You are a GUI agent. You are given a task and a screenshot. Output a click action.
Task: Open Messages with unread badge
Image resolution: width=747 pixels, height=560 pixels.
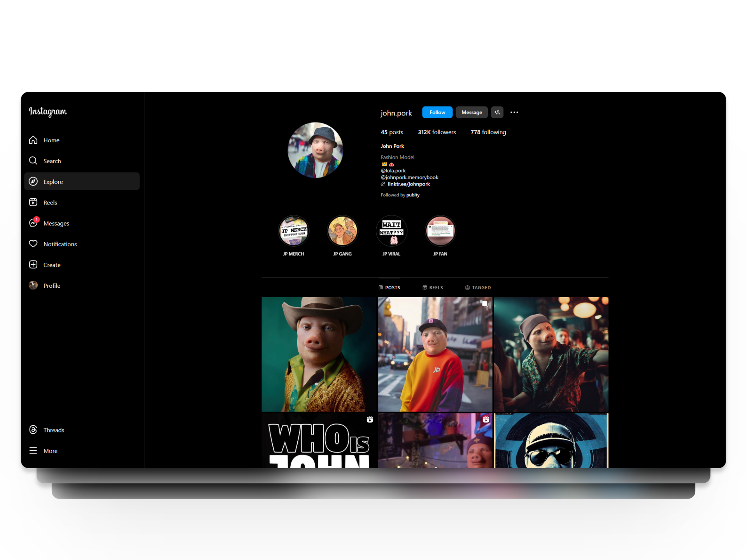coord(33,223)
